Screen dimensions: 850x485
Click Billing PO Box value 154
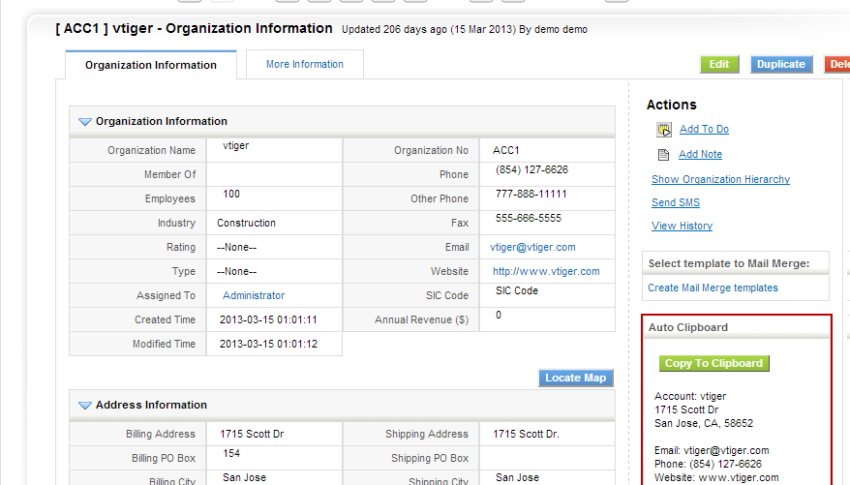click(x=231, y=454)
